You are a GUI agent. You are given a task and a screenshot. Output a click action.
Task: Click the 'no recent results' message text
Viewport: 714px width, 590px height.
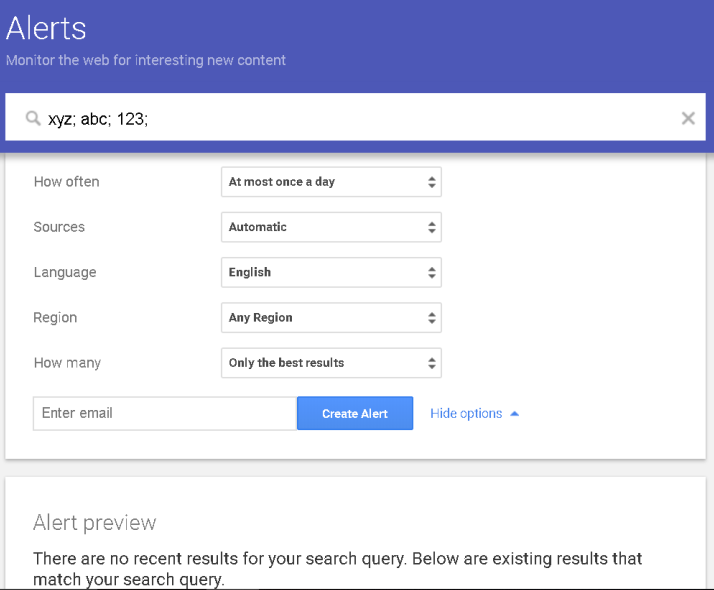[x=337, y=569]
